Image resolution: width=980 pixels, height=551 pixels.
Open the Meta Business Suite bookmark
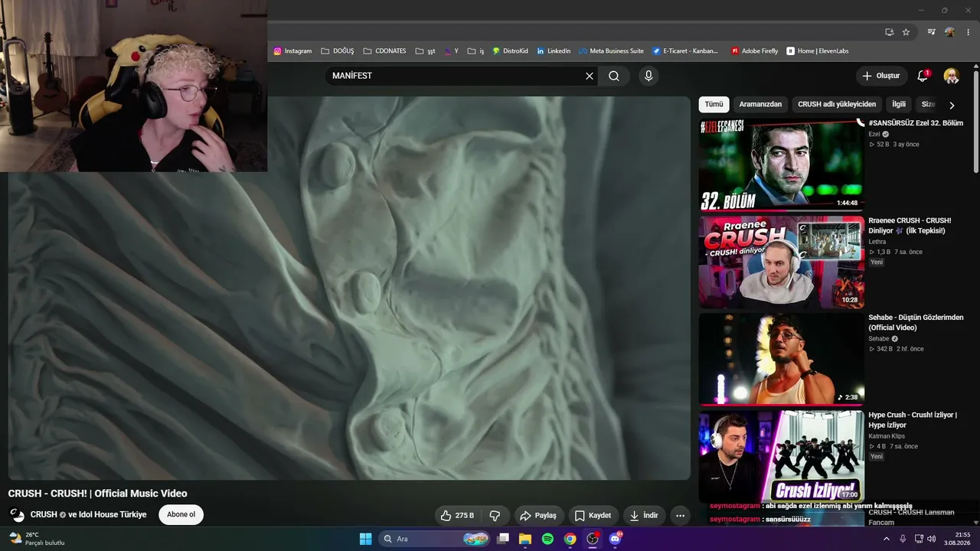click(x=611, y=51)
